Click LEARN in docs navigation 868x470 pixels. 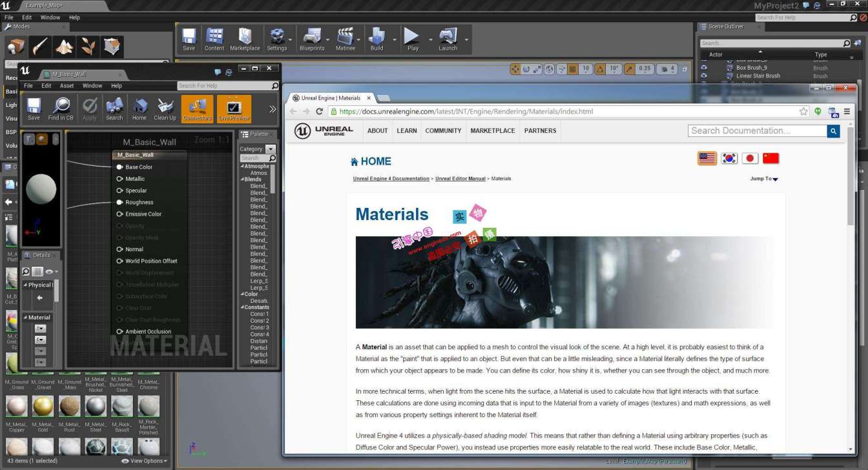pyautogui.click(x=407, y=130)
